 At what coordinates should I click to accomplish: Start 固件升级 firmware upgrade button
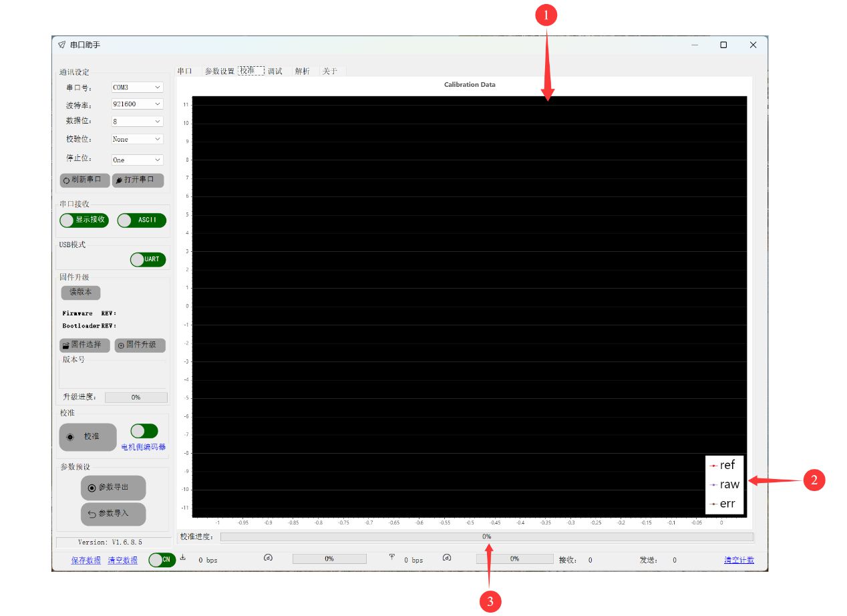pyautogui.click(x=140, y=345)
